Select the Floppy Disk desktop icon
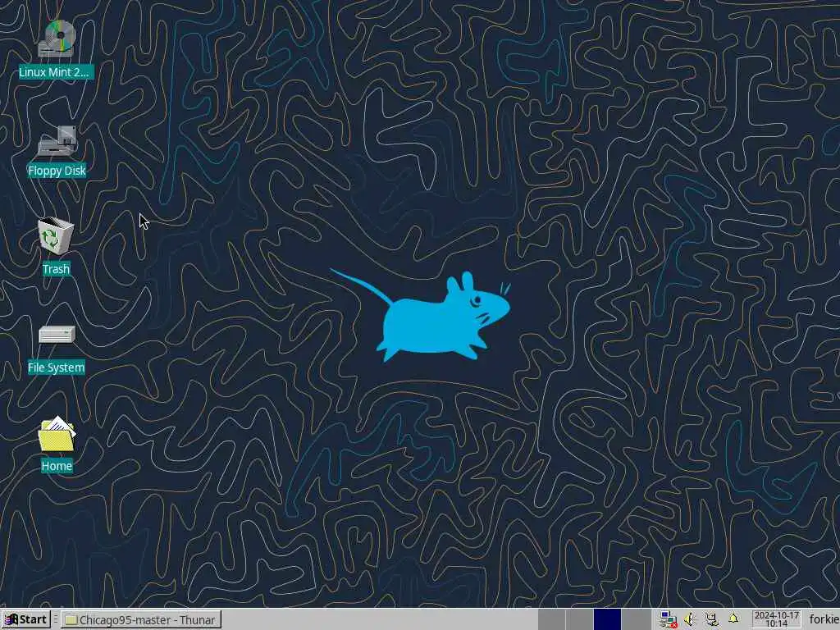Image resolution: width=840 pixels, height=630 pixels. (x=57, y=141)
